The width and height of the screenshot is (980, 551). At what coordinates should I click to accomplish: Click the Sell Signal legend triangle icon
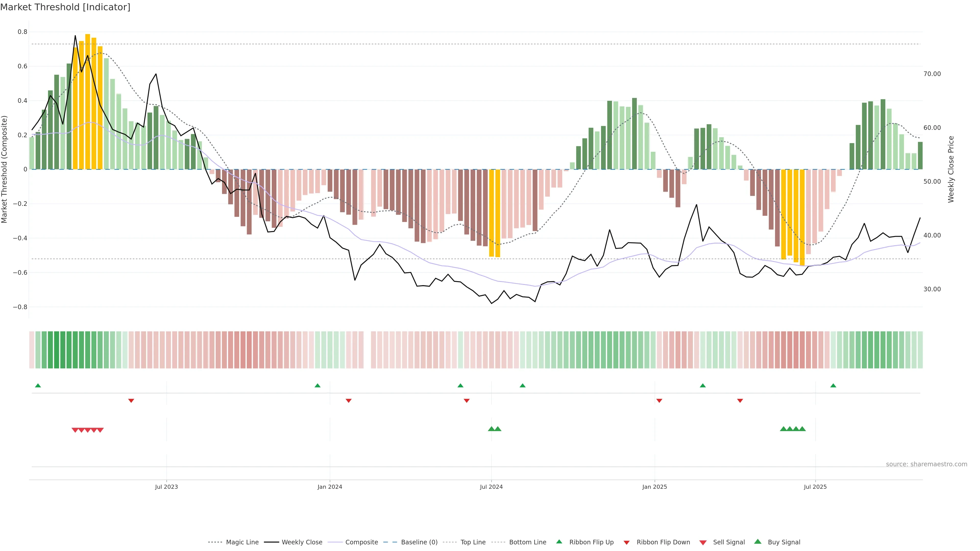point(703,542)
